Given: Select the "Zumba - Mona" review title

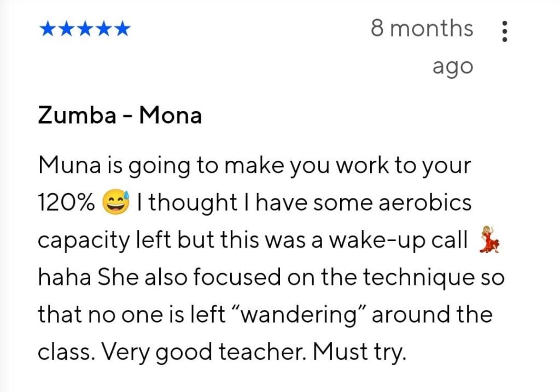Looking at the screenshot, I should pos(120,115).
